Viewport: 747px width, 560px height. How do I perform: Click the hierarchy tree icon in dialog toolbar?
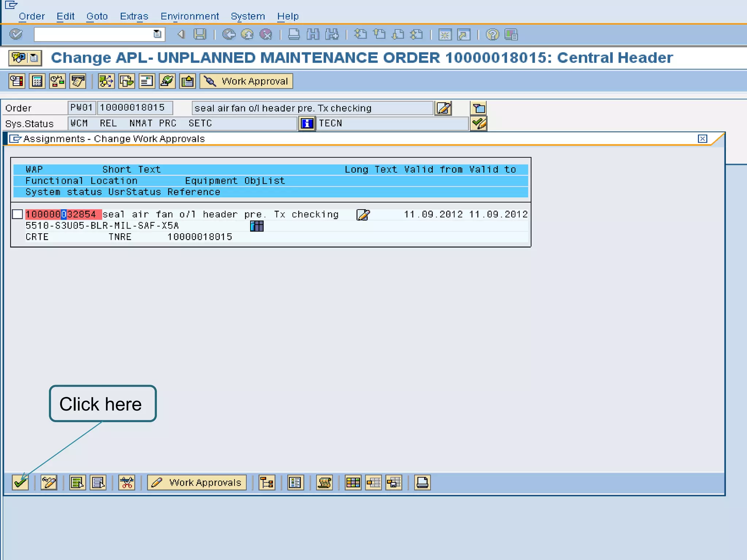(267, 483)
